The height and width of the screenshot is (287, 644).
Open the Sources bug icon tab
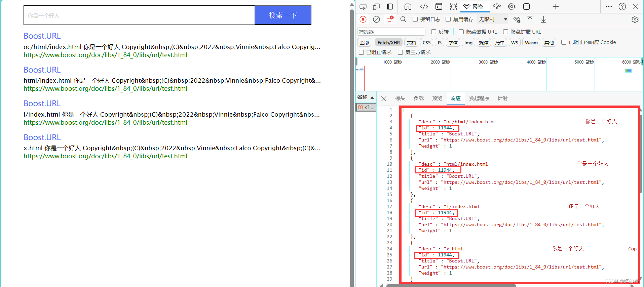(x=453, y=6)
